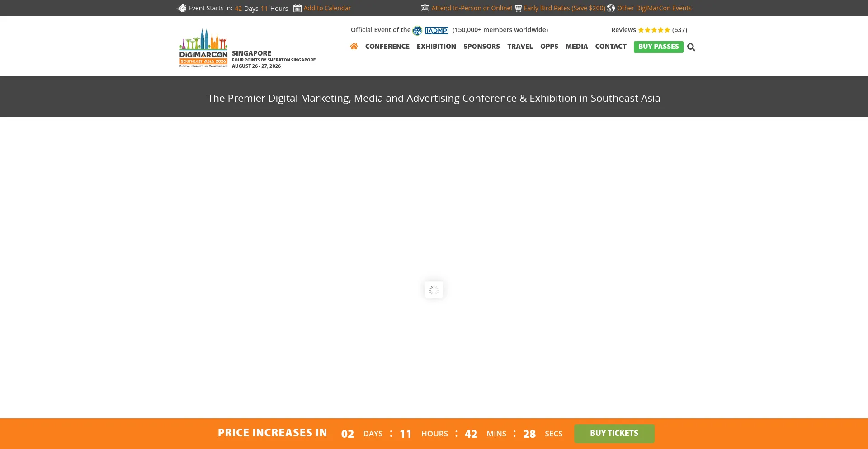The height and width of the screenshot is (449, 868).
Task: Click the 11 Hours event countdown in the top bar
Action: pyautogui.click(x=274, y=9)
